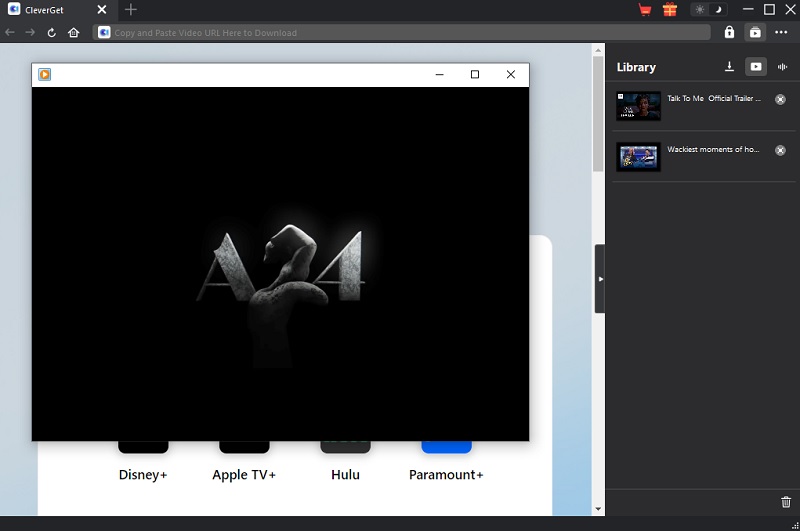The image size is (800, 531).
Task: Click the page scrollbar down arrow
Action: (598, 509)
